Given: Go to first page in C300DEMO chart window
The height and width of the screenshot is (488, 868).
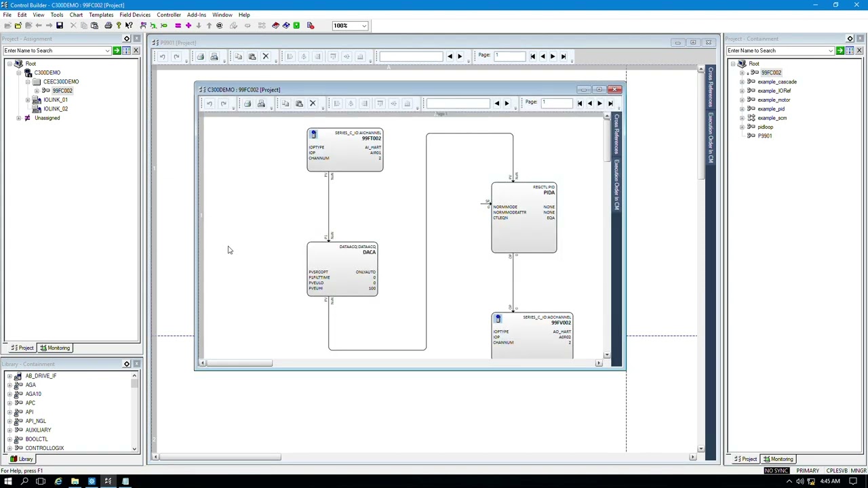Looking at the screenshot, I should (x=580, y=104).
